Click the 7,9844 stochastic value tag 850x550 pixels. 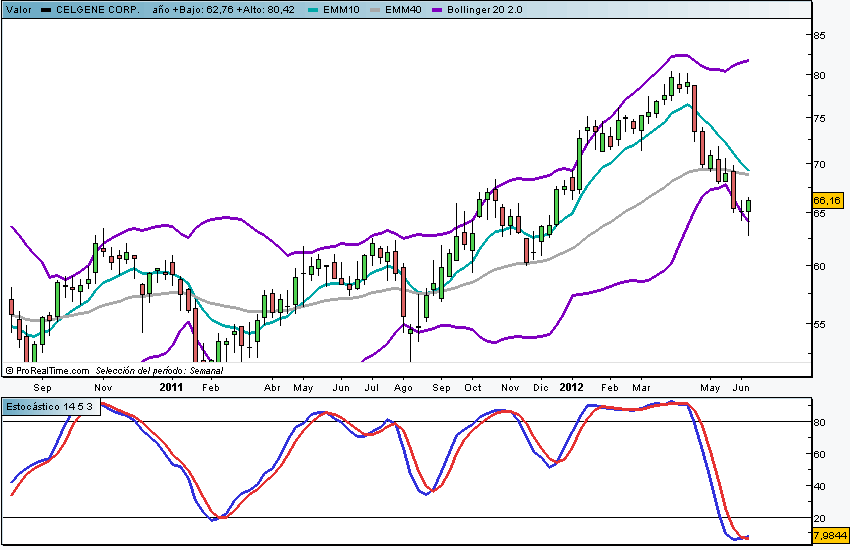point(830,536)
